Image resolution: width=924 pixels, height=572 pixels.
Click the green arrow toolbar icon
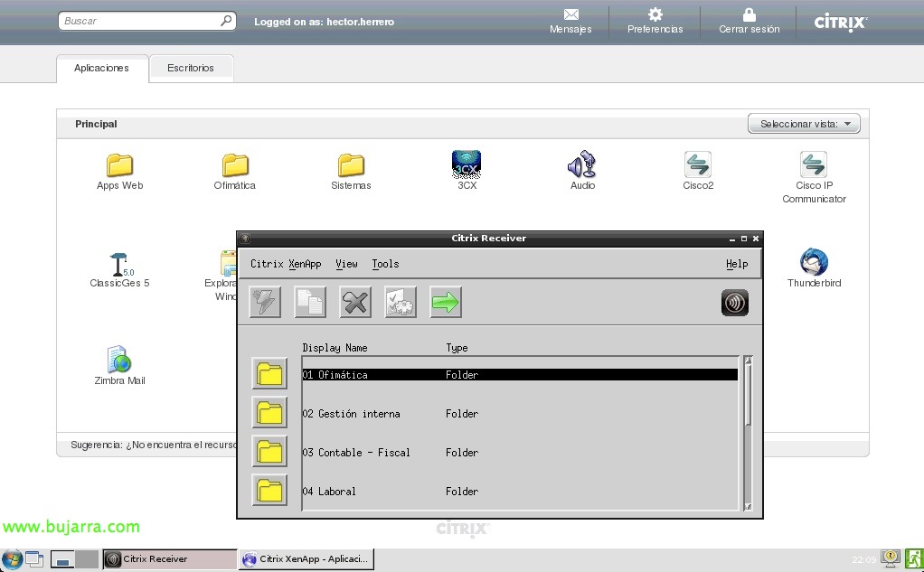tap(446, 302)
